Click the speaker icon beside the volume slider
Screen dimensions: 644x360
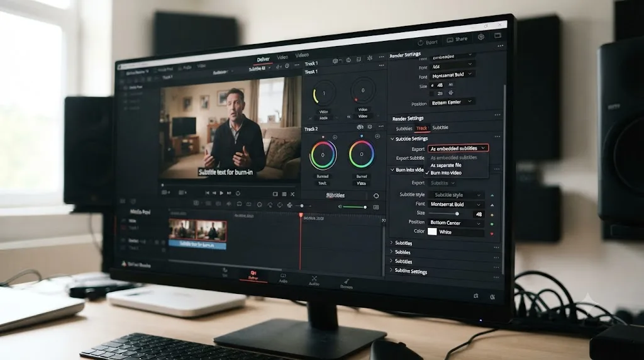click(340, 206)
